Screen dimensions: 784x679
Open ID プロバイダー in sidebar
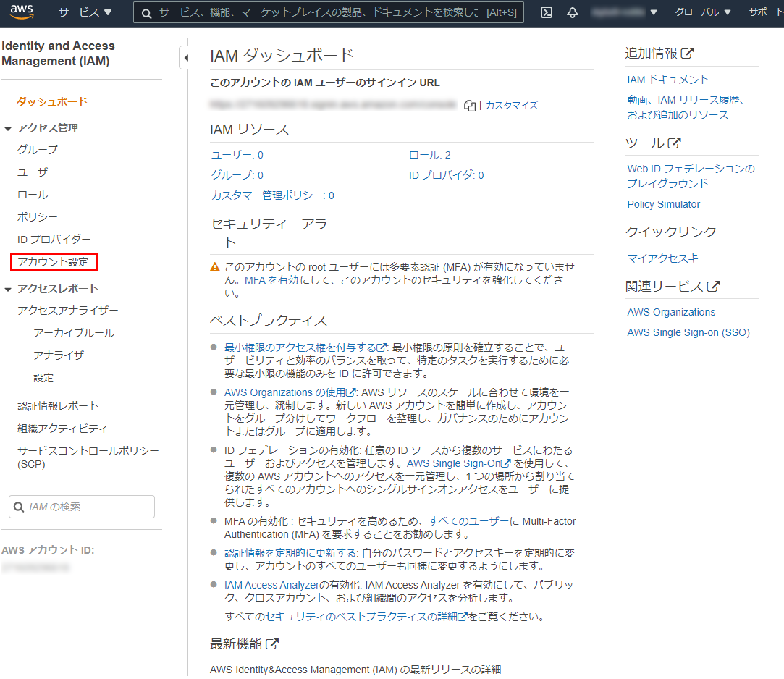click(54, 240)
